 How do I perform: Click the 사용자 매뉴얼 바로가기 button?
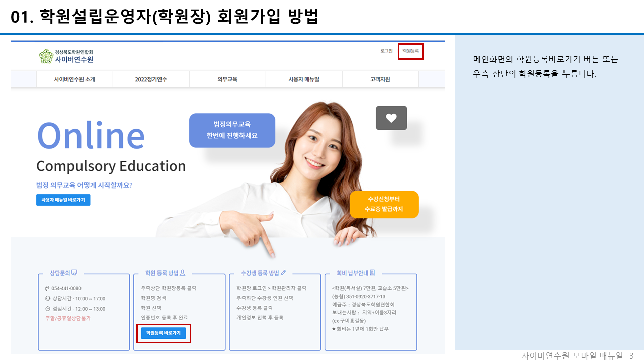click(63, 200)
